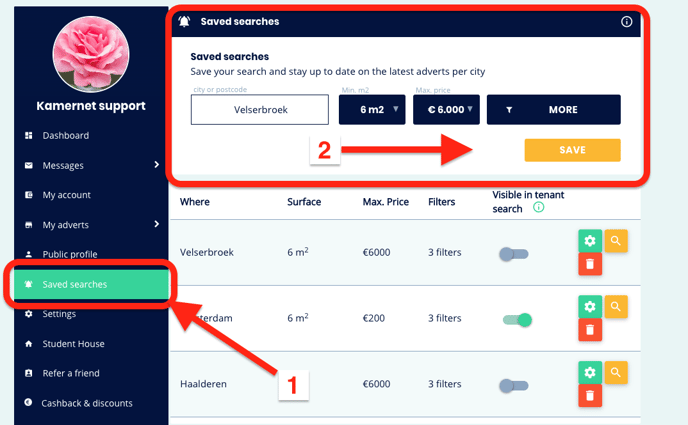Viewport: 688px width, 425px height.
Task: Open the Max. price dropdown
Action: [446, 110]
